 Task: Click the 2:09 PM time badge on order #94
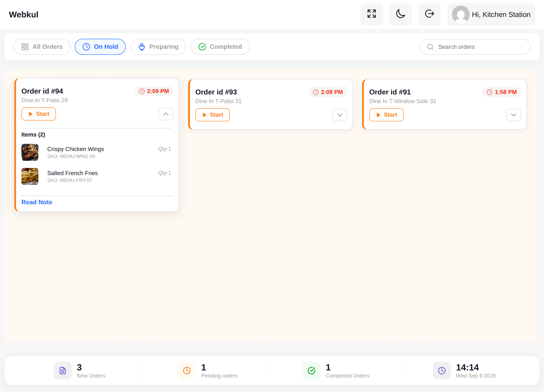[x=154, y=91]
